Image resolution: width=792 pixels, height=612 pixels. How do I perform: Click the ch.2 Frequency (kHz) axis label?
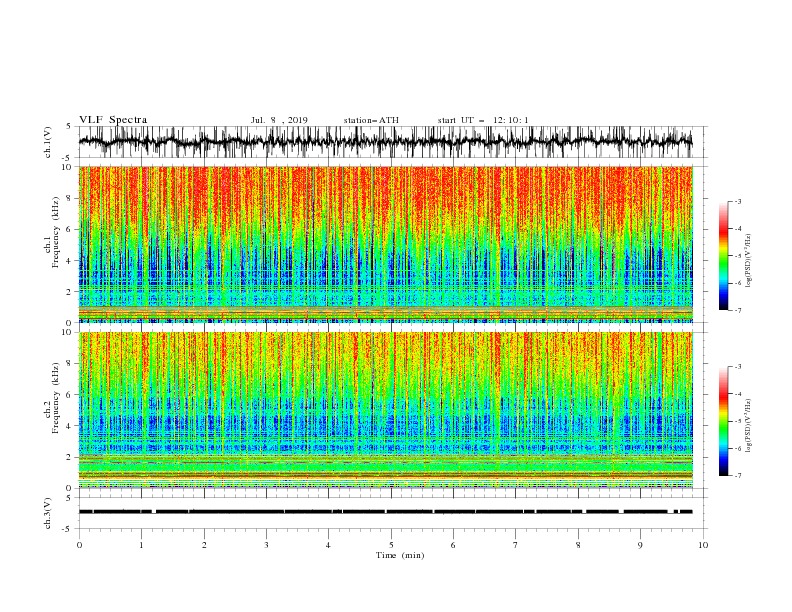pos(52,398)
